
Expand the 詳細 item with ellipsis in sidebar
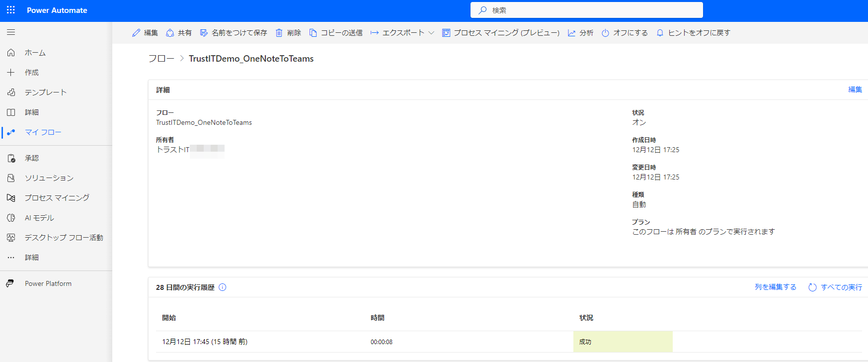point(32,258)
